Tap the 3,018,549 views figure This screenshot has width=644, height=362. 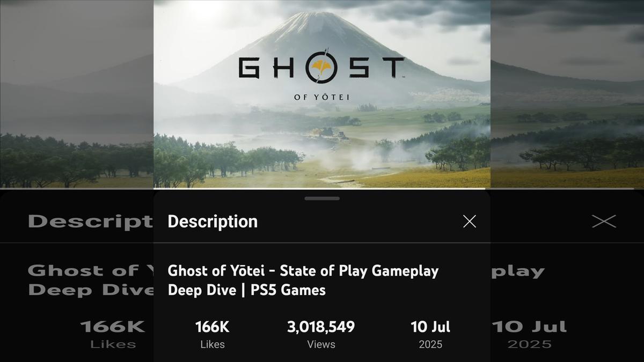(x=321, y=326)
